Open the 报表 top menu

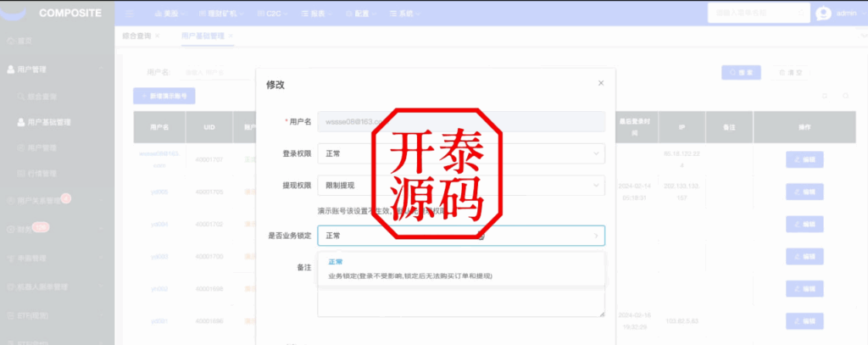317,14
